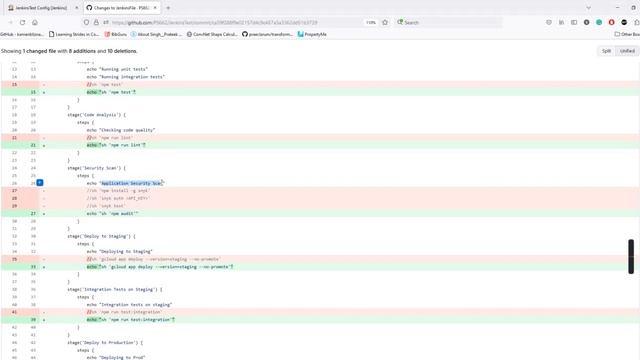
Task: Open the poseidanum/transform... GitHub bookmark
Action: pyautogui.click(x=267, y=34)
